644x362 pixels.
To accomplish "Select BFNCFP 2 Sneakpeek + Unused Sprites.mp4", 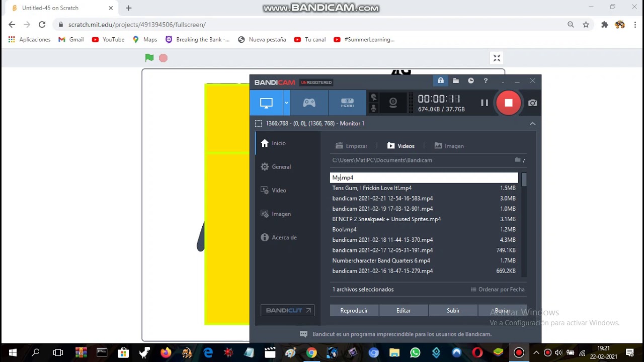I will 424,219.
